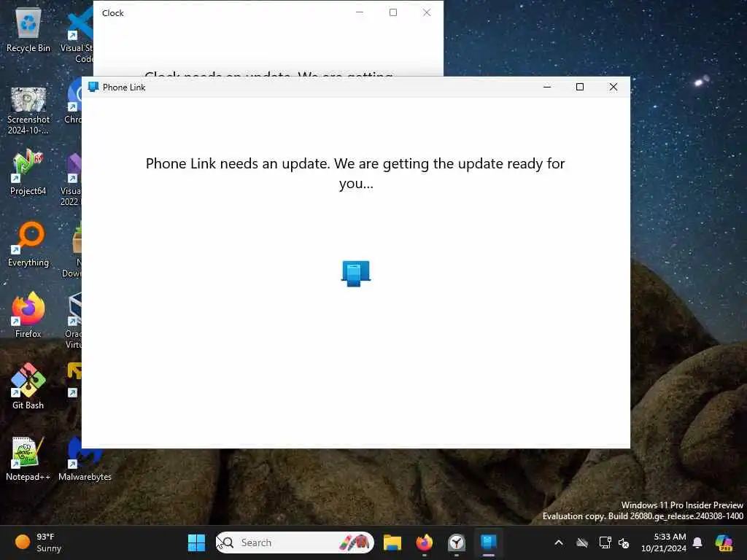This screenshot has width=747, height=560.
Task: Open the Oracle VirtualBox desktop shortcut
Action: [74, 320]
